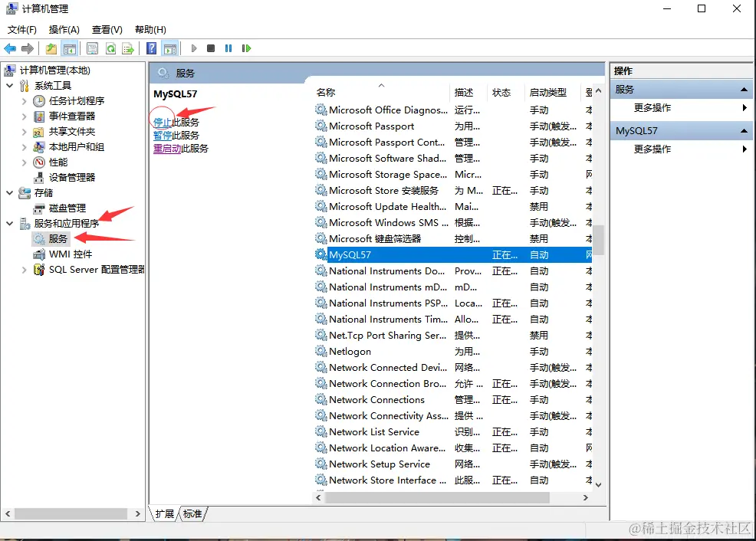Toggle the Show/Hide console tree icon
Viewport: 756px width, 541px height.
click(70, 48)
